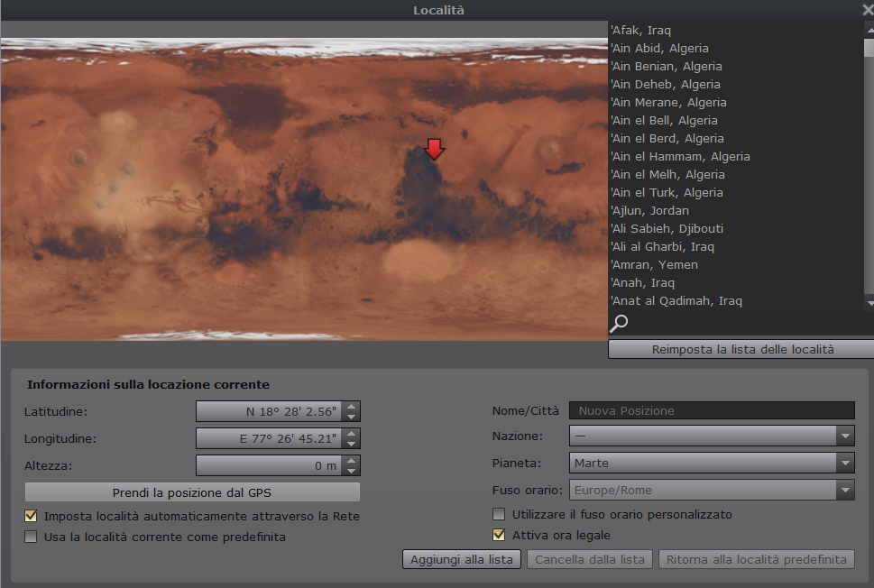The width and height of the screenshot is (874, 588).
Task: Toggle Attiva ora legale checkbox
Action: 499,535
